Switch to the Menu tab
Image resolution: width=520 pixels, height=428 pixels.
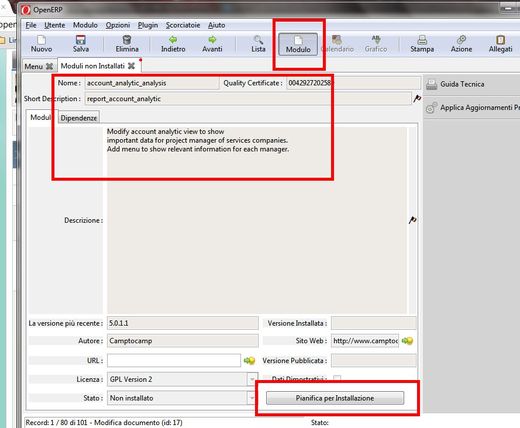tap(34, 66)
